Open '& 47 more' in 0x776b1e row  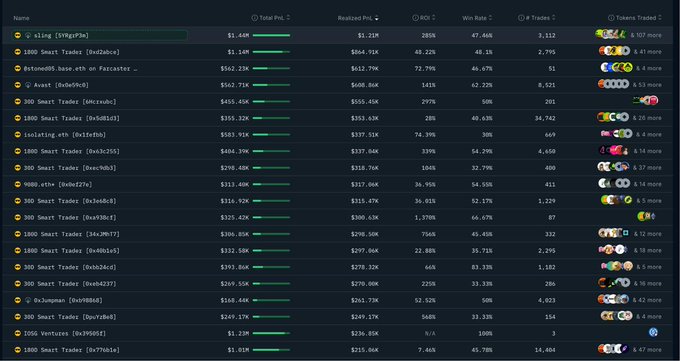(x=647, y=350)
